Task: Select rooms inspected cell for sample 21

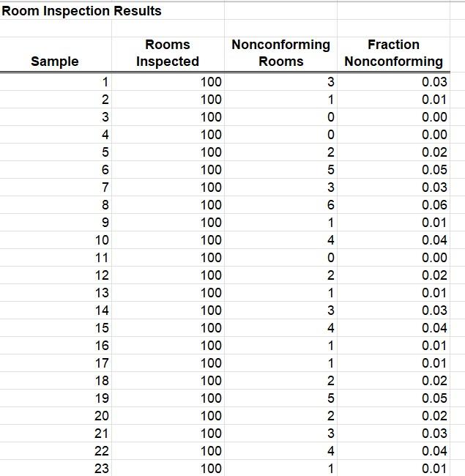Action: [168, 434]
